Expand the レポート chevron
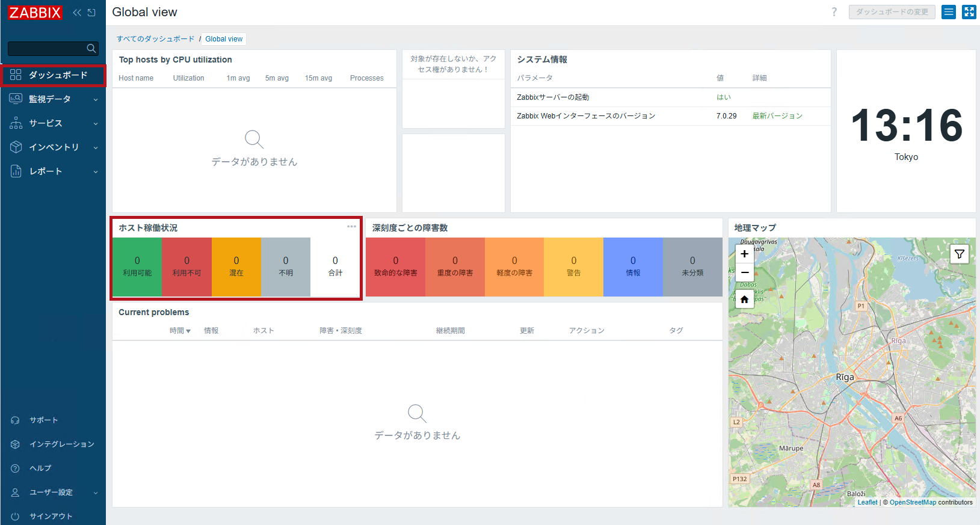980x525 pixels. (x=96, y=172)
